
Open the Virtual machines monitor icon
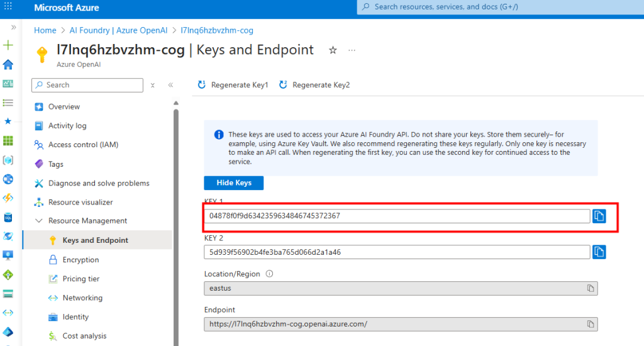[x=8, y=255]
